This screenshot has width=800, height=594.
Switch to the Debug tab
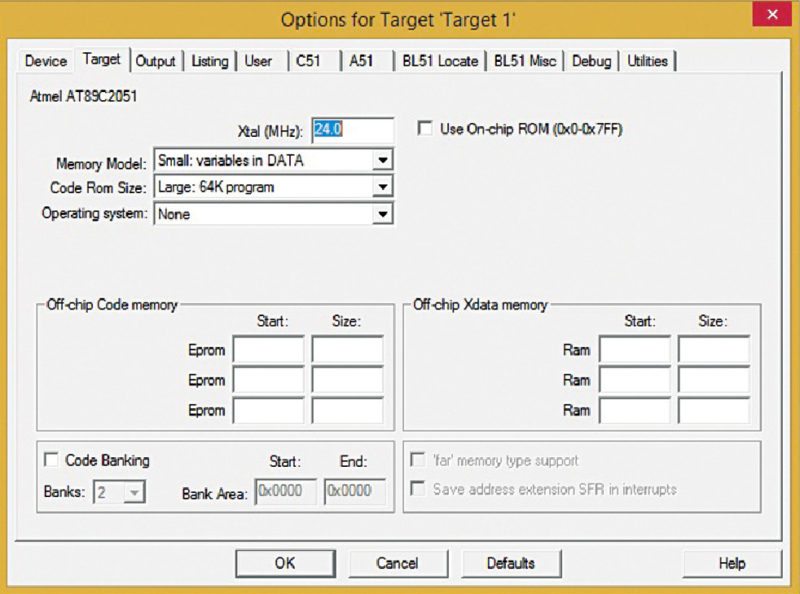[591, 61]
